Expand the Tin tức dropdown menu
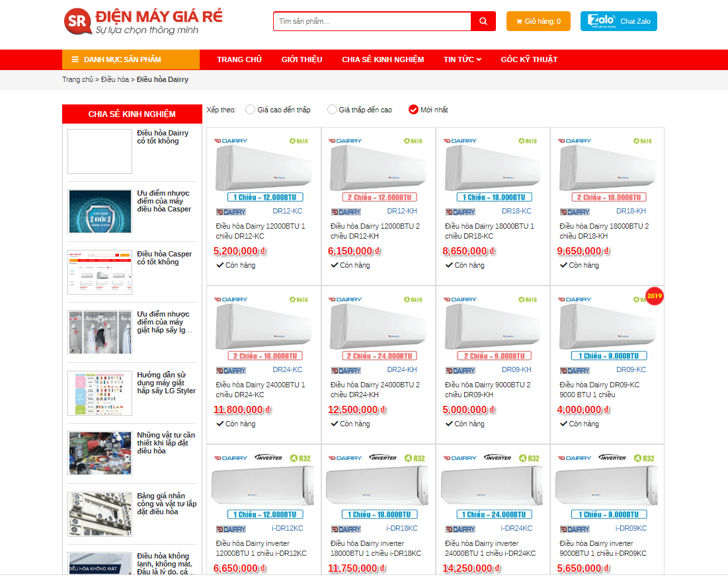The image size is (728, 579). pos(462,59)
